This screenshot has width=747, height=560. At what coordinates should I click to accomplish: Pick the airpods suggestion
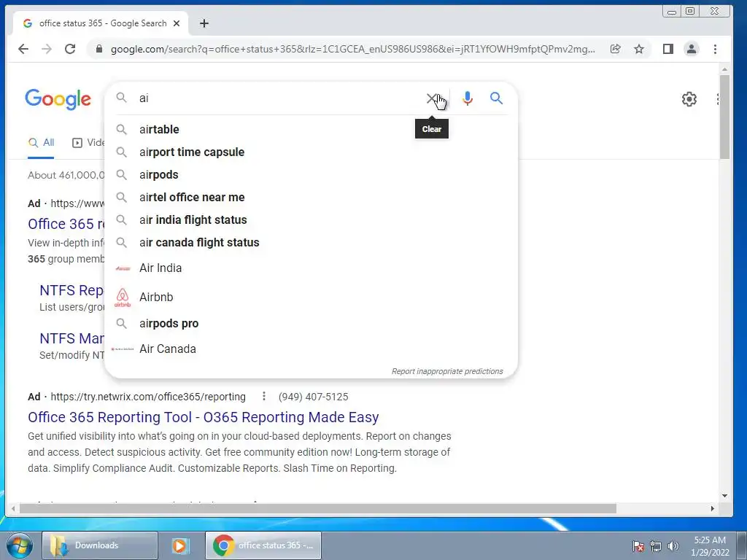point(311,175)
